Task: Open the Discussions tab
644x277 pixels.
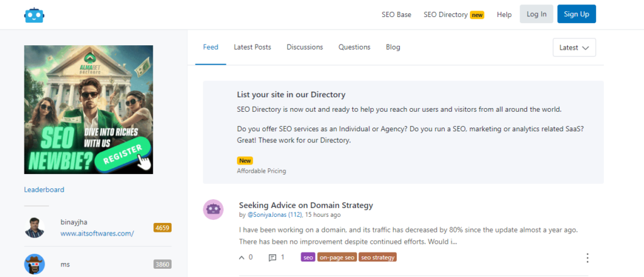Action: [304, 47]
